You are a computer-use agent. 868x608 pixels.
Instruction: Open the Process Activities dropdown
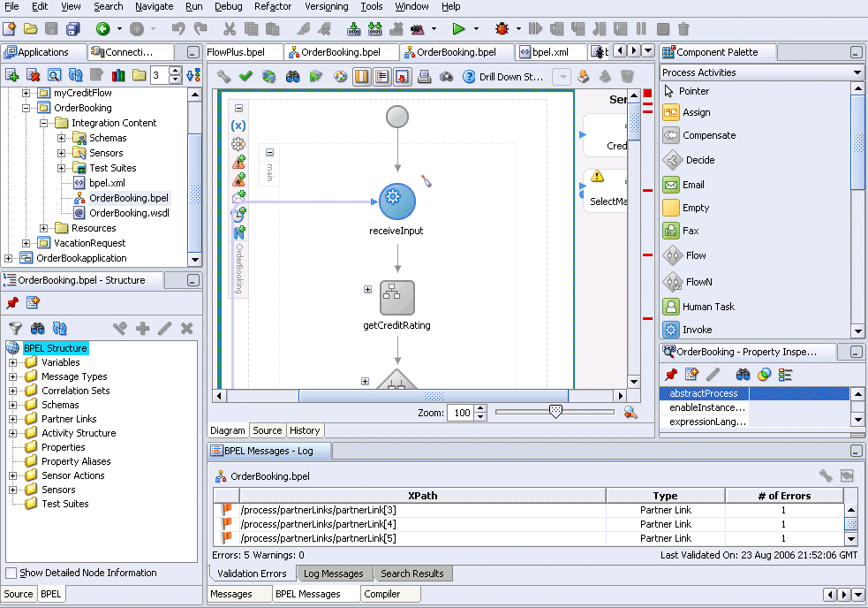tap(857, 72)
